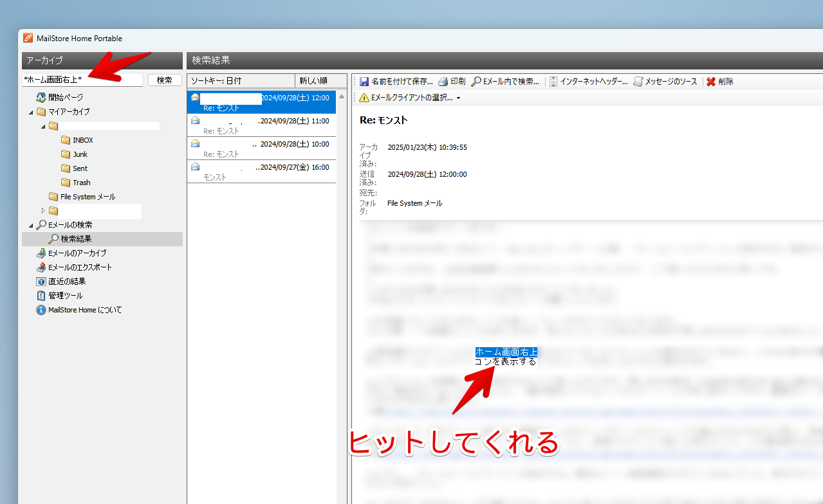The height and width of the screenshot is (504, 823).
Task: Click the マイアーカイブ folder icon
Action: [41, 112]
